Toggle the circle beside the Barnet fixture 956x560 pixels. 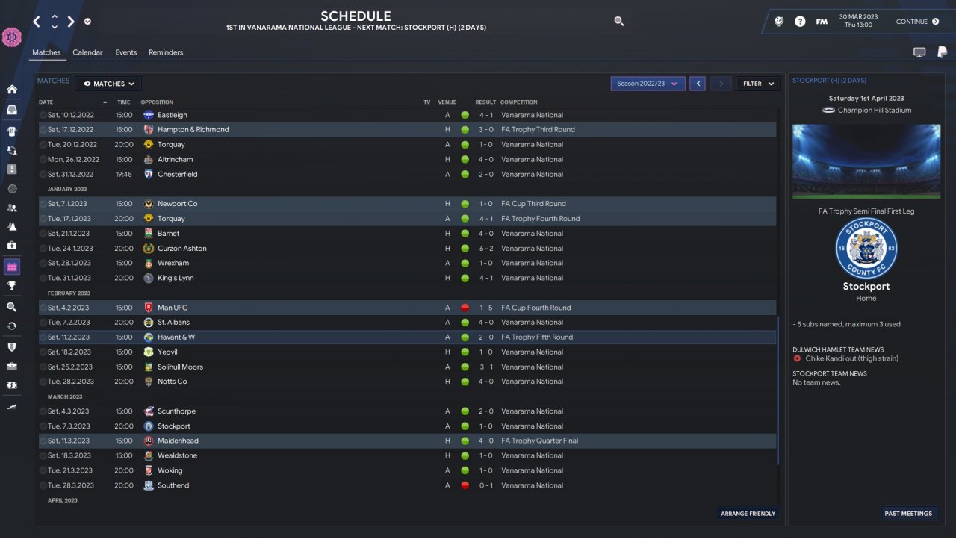pos(43,234)
